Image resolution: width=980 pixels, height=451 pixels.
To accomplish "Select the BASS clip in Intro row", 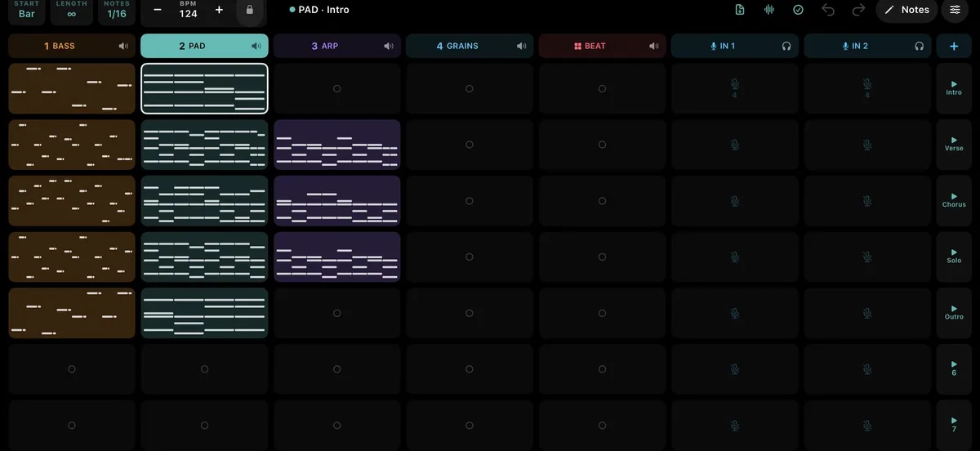I will pyautogui.click(x=72, y=88).
